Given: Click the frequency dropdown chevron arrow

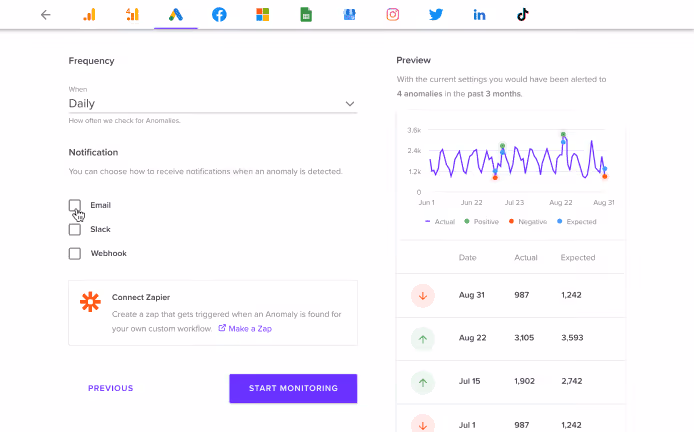Looking at the screenshot, I should [x=350, y=104].
